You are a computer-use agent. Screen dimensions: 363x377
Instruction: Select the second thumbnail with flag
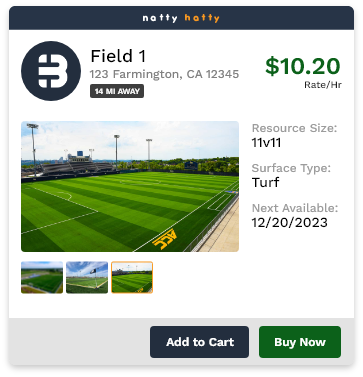87,277
